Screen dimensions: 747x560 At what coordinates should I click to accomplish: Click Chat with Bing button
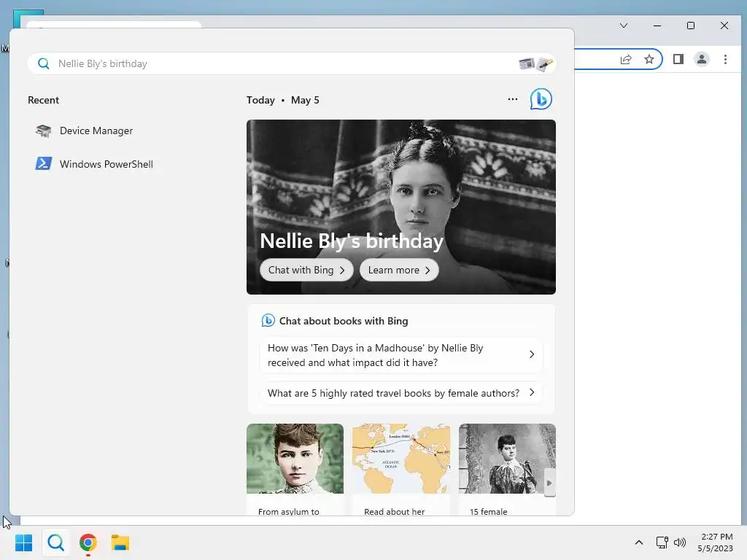point(306,270)
